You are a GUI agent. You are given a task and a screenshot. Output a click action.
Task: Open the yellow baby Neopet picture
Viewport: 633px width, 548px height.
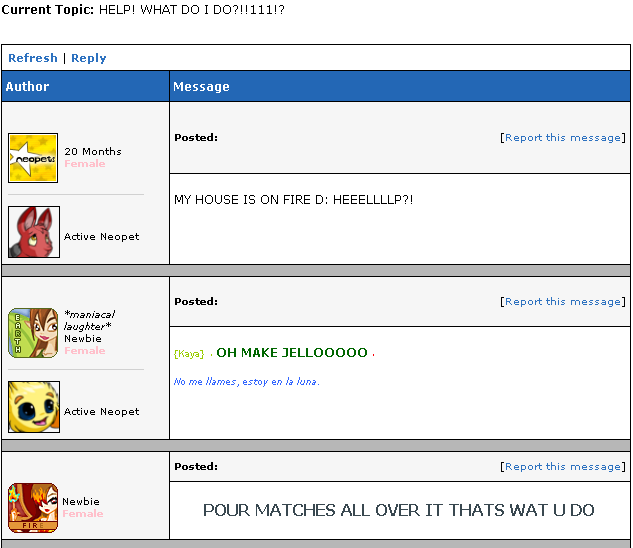[34, 407]
